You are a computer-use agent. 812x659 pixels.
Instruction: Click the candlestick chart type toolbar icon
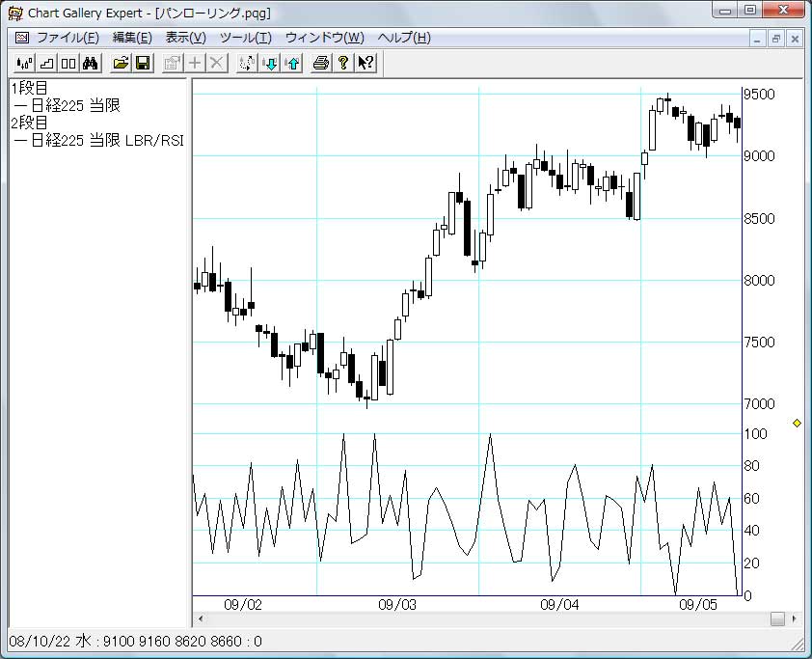pos(23,64)
